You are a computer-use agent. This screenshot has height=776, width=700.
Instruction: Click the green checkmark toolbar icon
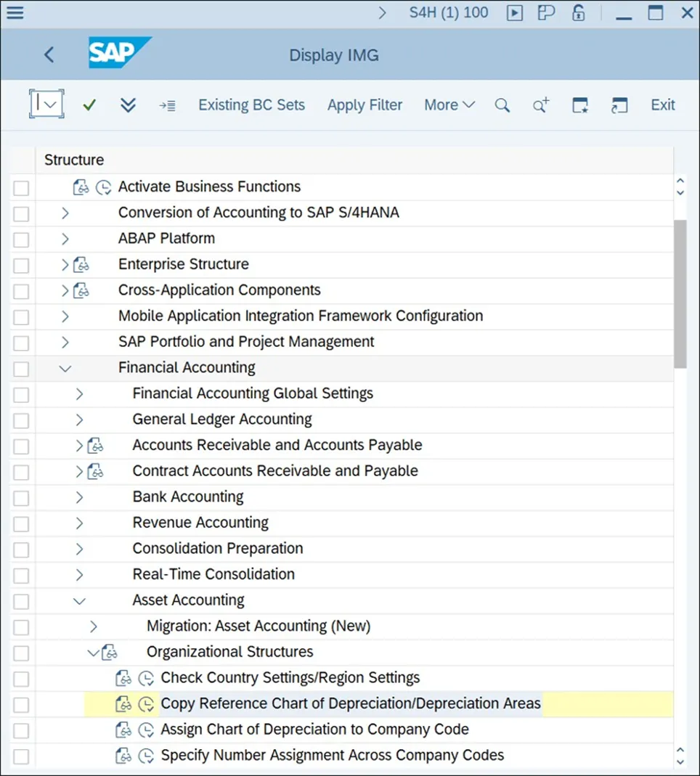click(89, 105)
